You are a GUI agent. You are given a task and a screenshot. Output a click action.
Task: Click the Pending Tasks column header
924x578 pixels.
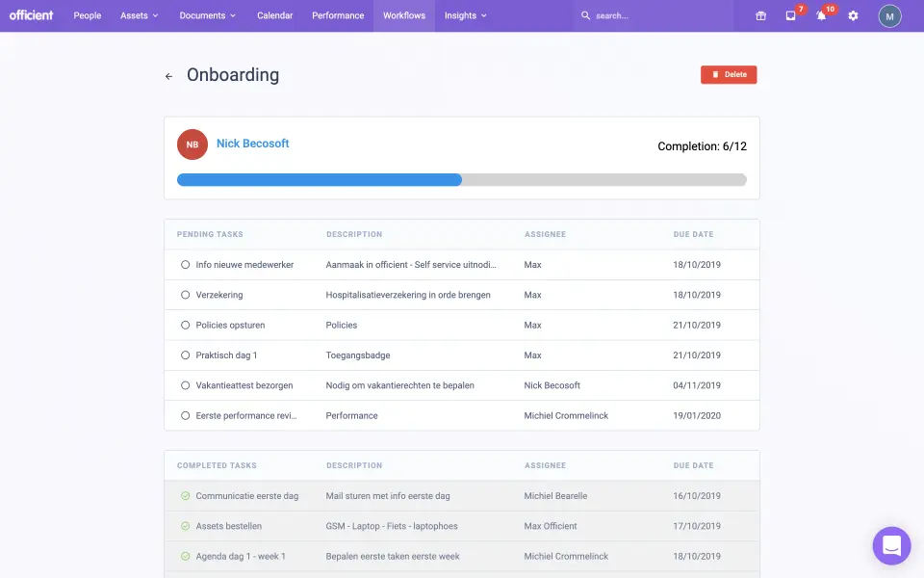click(x=210, y=234)
